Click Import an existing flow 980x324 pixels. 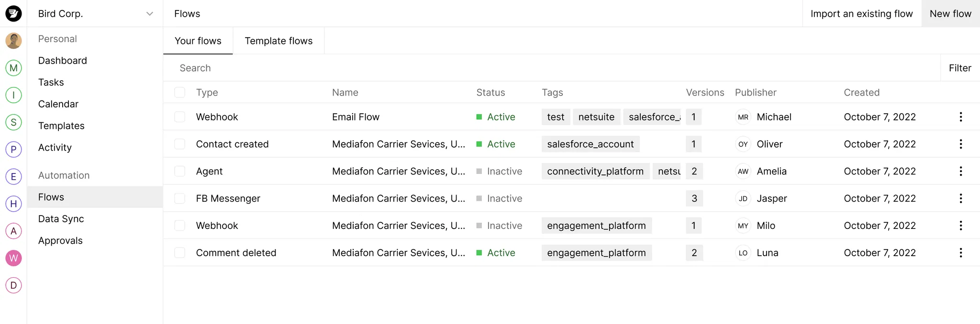861,14
